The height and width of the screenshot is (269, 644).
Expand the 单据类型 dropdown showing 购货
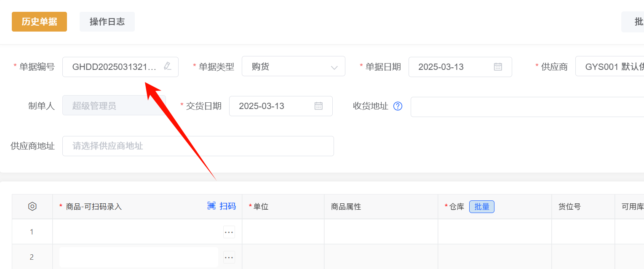(293, 67)
